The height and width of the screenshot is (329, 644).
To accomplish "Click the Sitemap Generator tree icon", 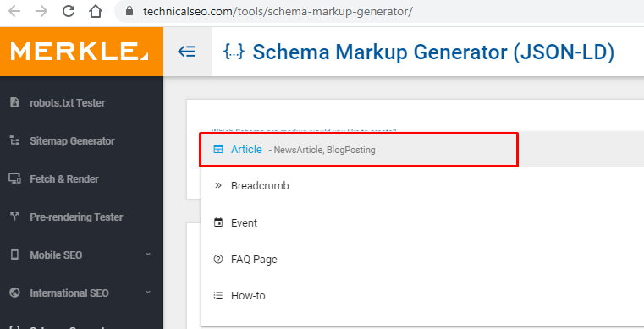I will coord(14,140).
